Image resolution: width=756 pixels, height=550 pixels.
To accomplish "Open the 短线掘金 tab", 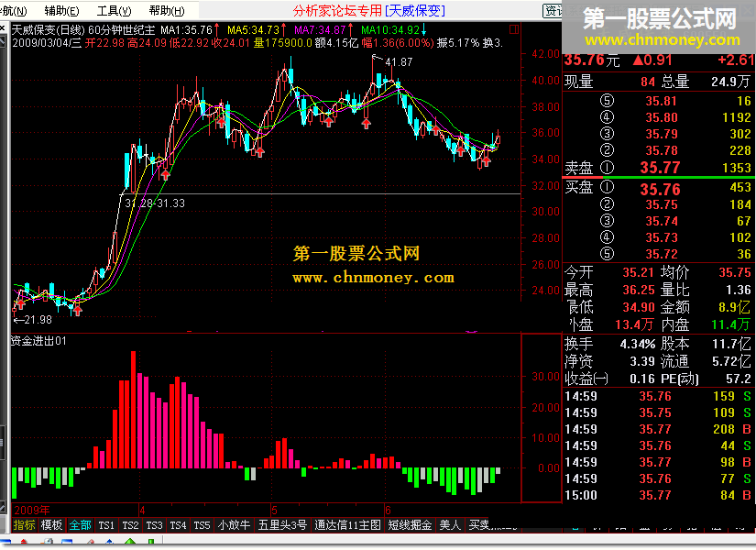I will [410, 525].
